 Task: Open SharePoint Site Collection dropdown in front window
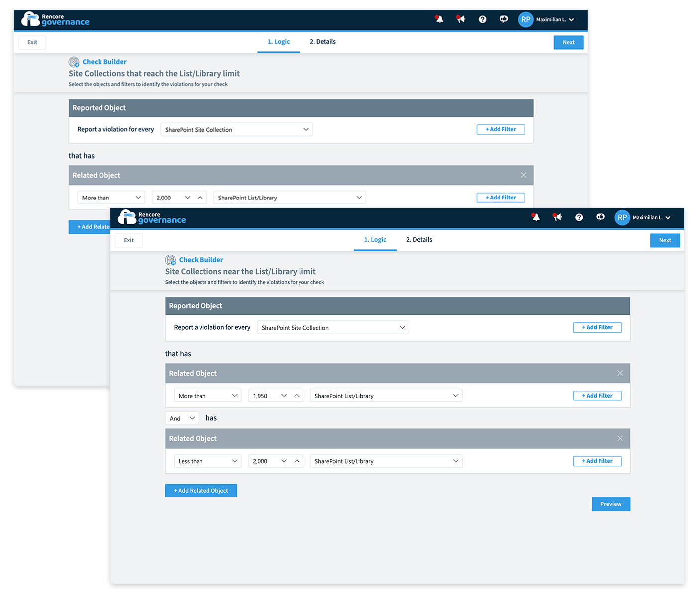[x=333, y=327]
